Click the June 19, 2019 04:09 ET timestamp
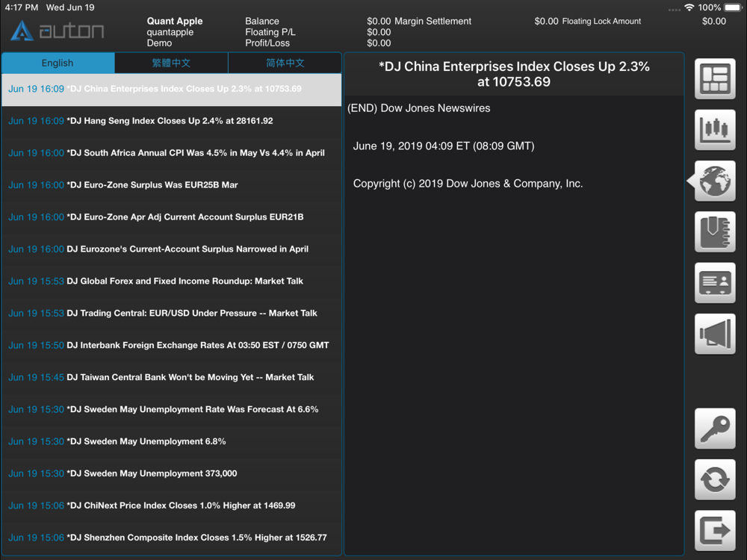This screenshot has height=560, width=747. pos(444,146)
